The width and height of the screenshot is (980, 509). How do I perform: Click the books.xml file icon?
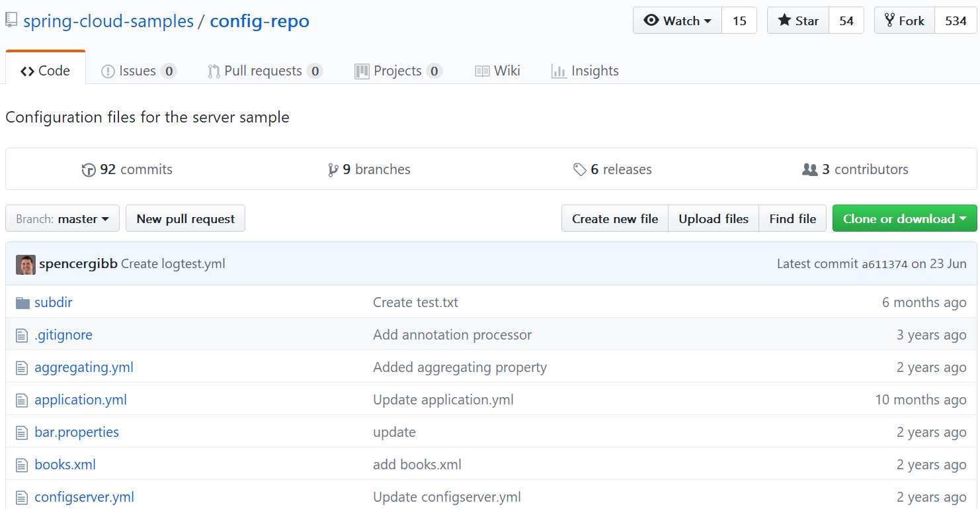22,465
